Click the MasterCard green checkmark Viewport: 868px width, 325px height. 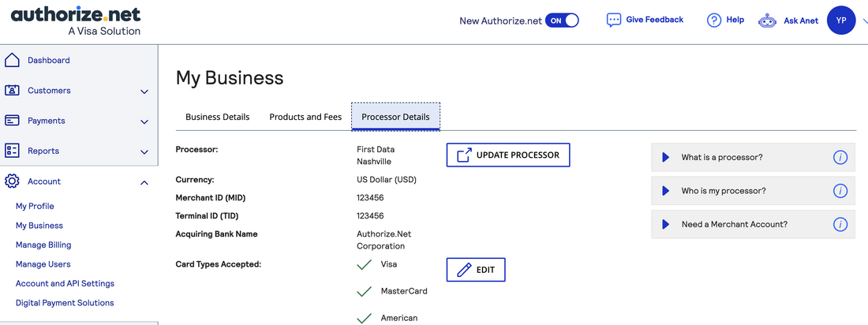pos(365,291)
